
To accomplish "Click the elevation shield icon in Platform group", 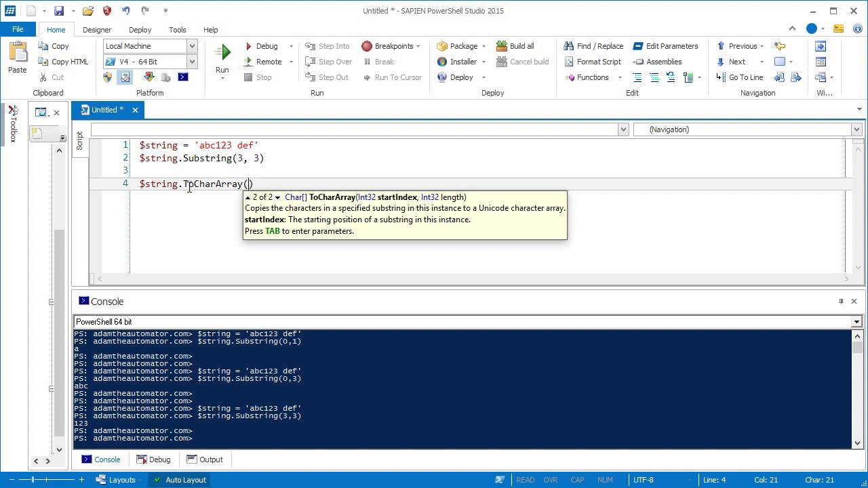I will click(107, 77).
